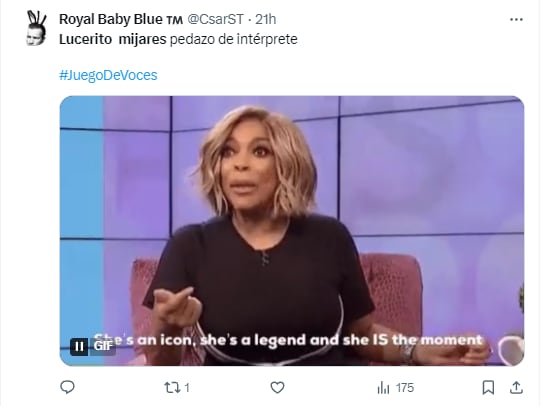Open view analytics bar chart icon
This screenshot has height=406, width=541.
383,388
